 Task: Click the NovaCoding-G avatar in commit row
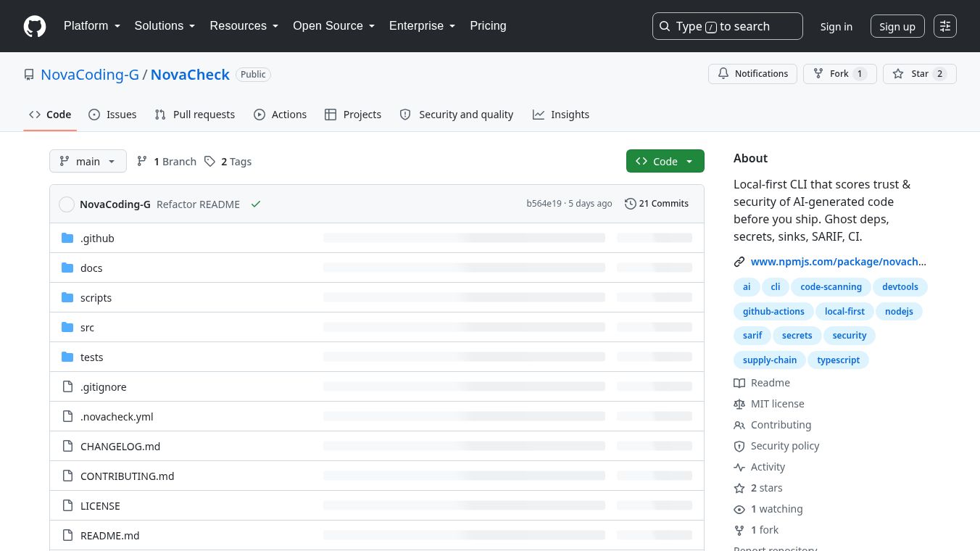(67, 204)
